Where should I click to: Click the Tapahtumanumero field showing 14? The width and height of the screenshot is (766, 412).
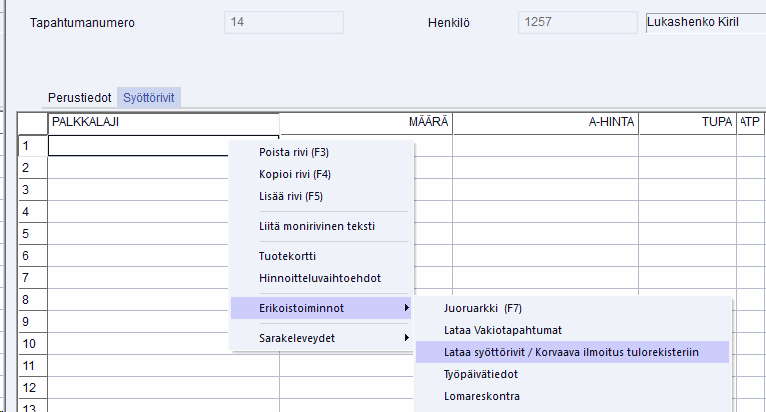pyautogui.click(x=283, y=22)
